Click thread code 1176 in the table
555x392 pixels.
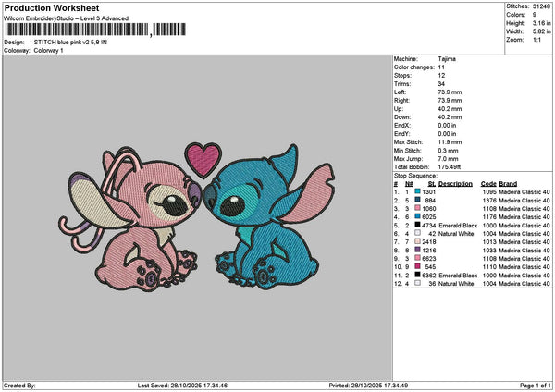[x=489, y=217]
